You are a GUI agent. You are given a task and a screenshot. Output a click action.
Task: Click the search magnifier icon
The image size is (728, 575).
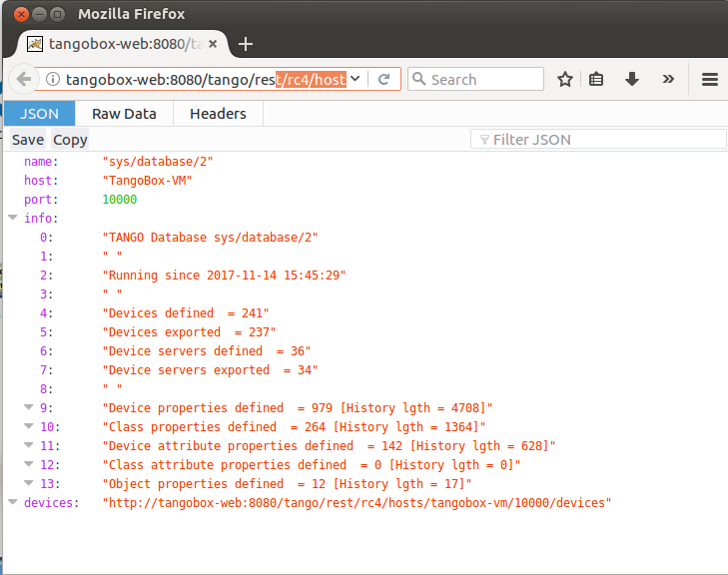coord(418,79)
